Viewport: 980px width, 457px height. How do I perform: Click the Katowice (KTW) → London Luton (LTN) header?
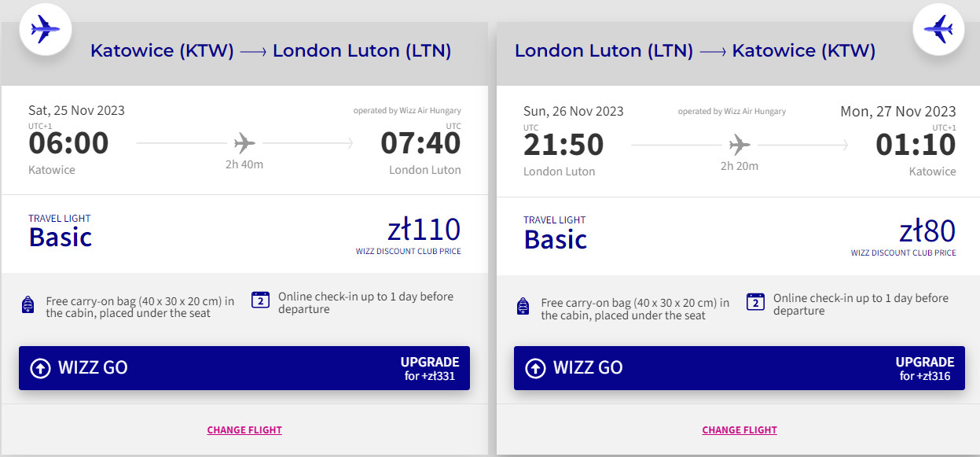[270, 51]
